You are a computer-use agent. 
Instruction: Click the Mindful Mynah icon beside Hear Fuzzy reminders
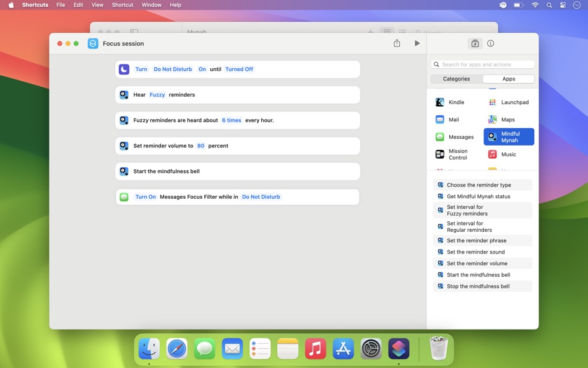pos(124,95)
